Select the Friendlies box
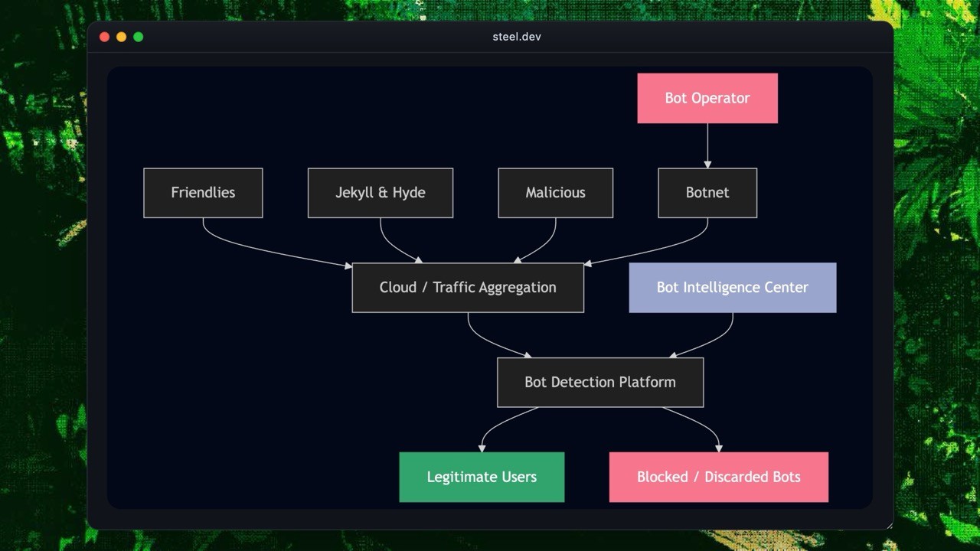 pyautogui.click(x=202, y=192)
